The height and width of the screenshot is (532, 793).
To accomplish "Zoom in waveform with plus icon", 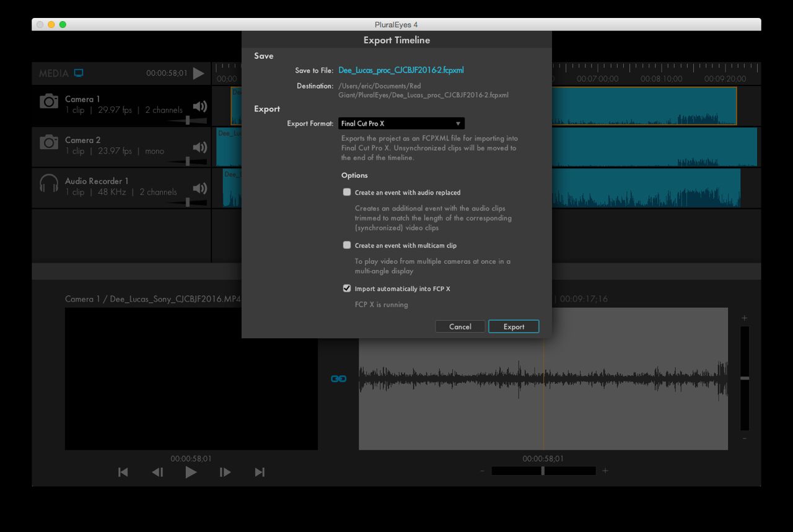I will pos(605,471).
